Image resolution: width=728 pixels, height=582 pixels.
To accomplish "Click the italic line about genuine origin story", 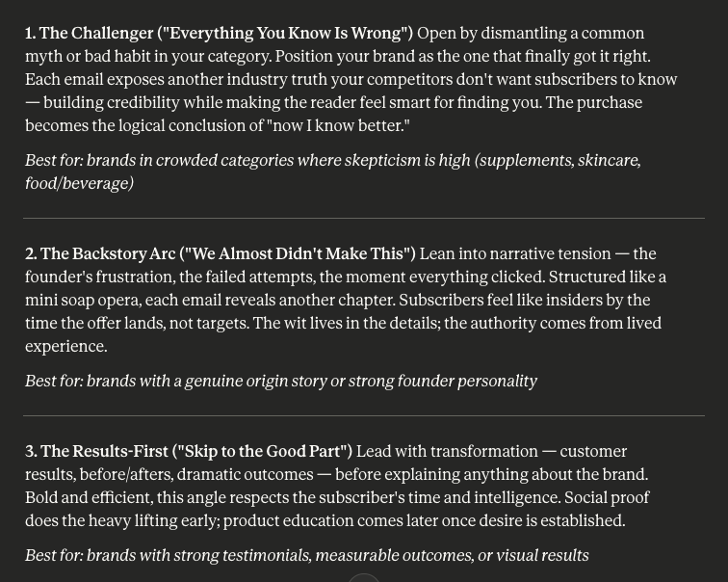I will pos(281,382).
